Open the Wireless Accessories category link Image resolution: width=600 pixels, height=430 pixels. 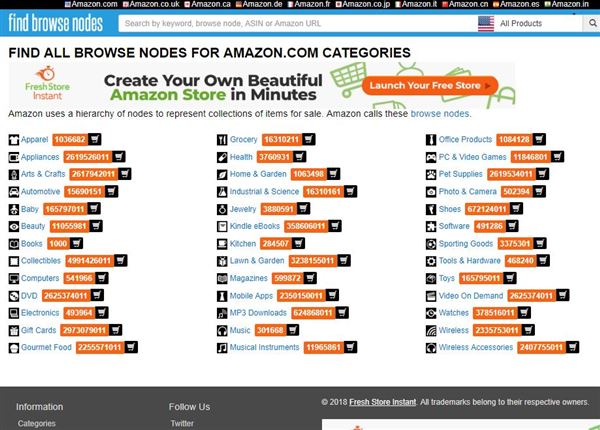click(476, 347)
